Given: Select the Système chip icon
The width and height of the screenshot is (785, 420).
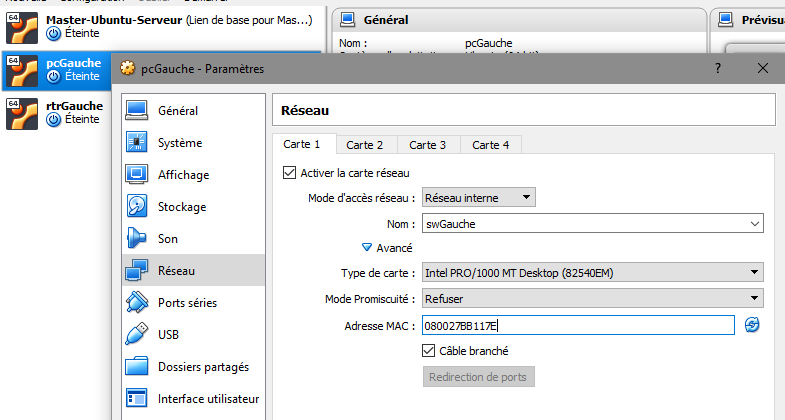Looking at the screenshot, I should click(137, 143).
